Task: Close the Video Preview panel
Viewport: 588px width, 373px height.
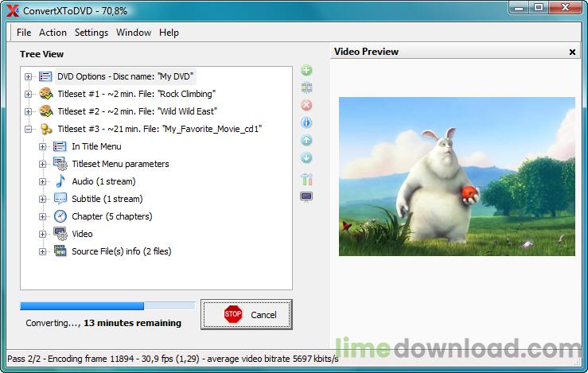Action: 572,52
